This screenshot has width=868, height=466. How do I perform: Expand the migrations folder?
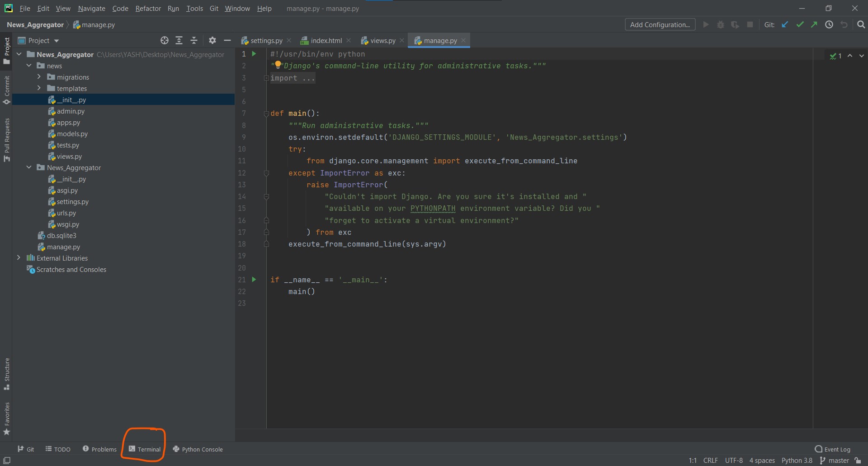click(x=39, y=77)
